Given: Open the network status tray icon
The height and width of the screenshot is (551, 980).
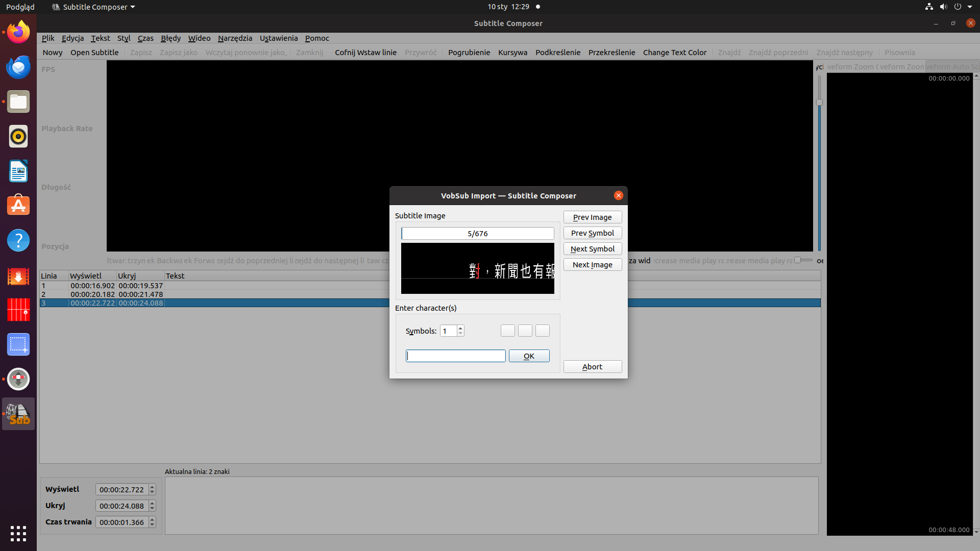Looking at the screenshot, I should pos(929,7).
